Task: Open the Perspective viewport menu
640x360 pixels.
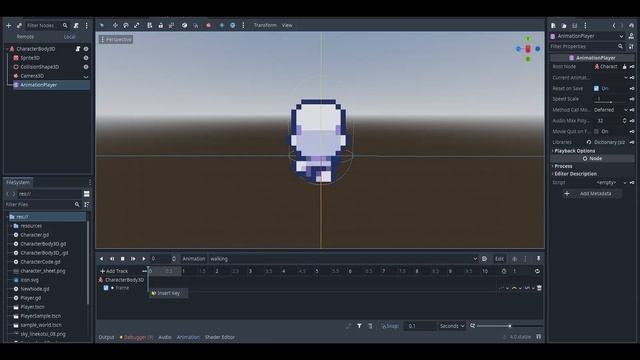Action: coord(116,40)
